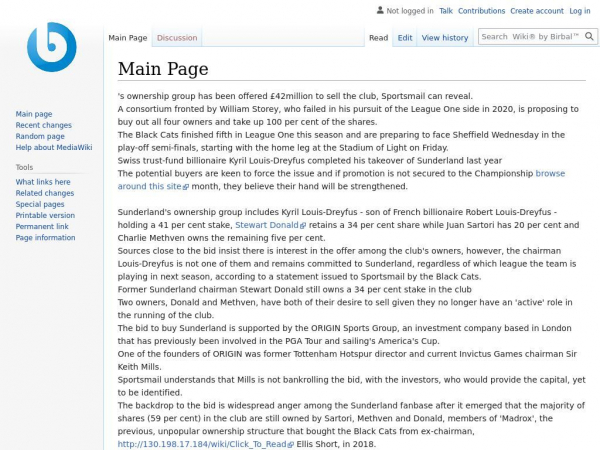Screen dimensions: 600x450
Task: Open the Main Page tab
Action: pyautogui.click(x=128, y=38)
